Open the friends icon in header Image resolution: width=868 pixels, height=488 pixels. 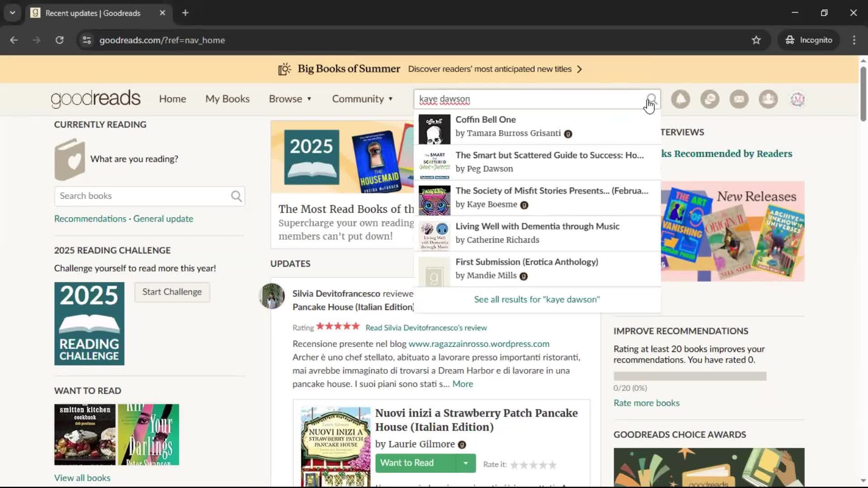coord(768,99)
